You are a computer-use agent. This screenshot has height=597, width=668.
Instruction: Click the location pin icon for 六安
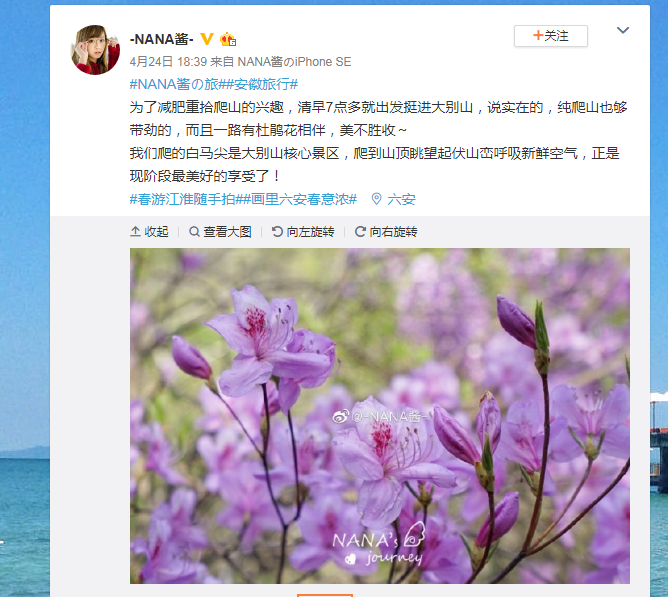pyautogui.click(x=376, y=199)
